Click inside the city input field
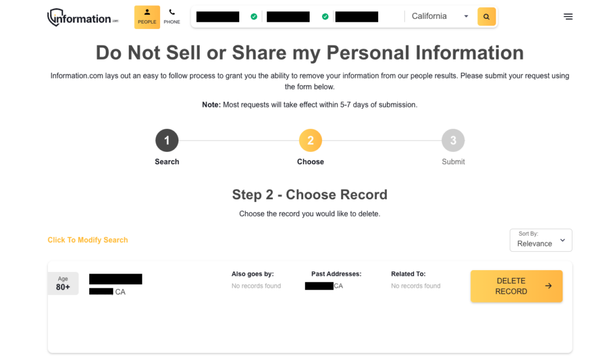The height and width of the screenshot is (364, 605). click(356, 16)
